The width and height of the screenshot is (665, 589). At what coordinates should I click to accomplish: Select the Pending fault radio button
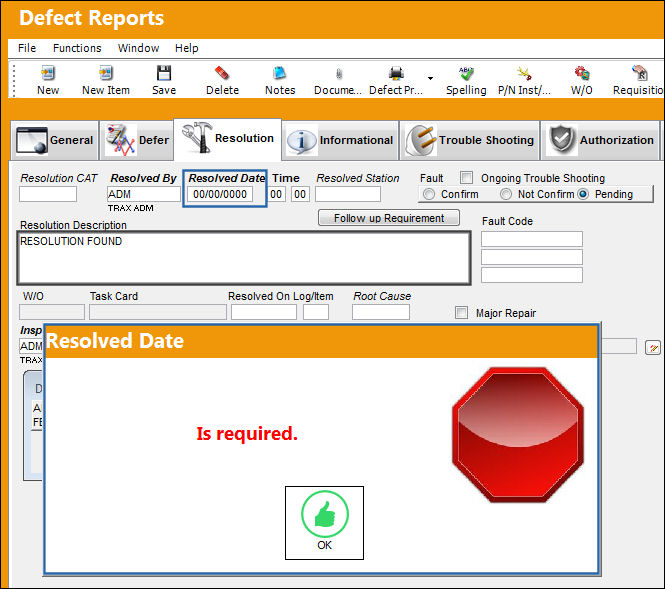click(583, 194)
